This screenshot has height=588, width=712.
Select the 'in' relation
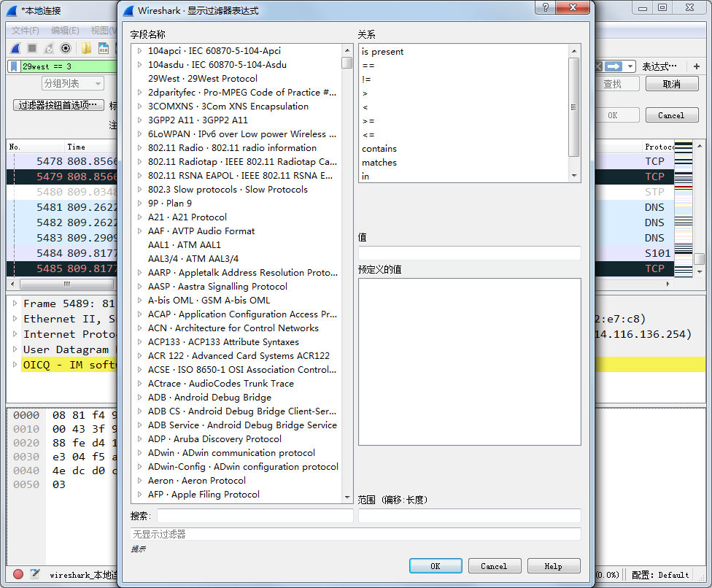pos(365,176)
